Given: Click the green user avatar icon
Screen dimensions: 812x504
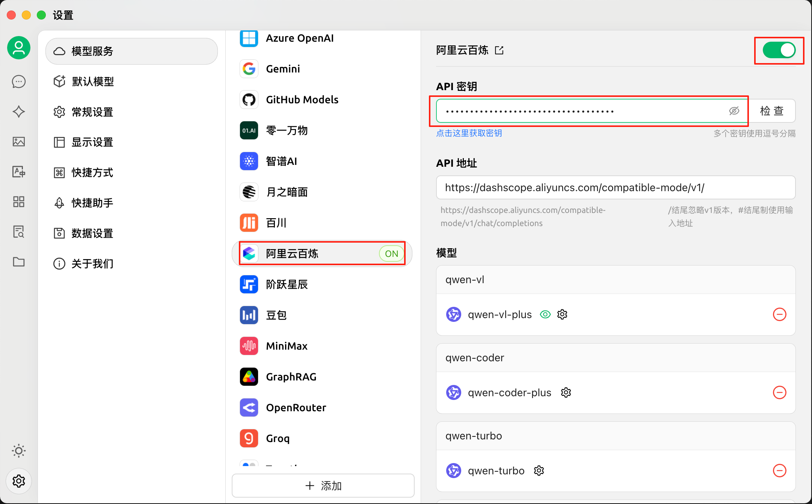Looking at the screenshot, I should (19, 48).
